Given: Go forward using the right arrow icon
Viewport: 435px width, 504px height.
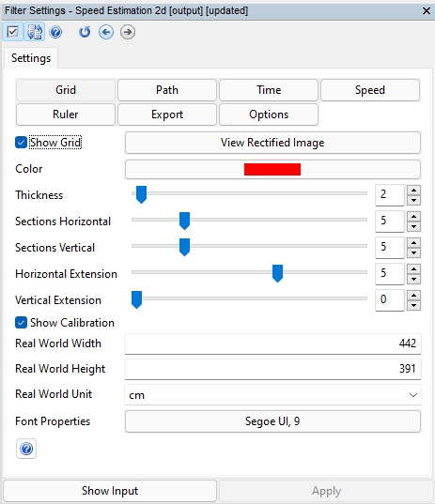Looking at the screenshot, I should (x=128, y=32).
